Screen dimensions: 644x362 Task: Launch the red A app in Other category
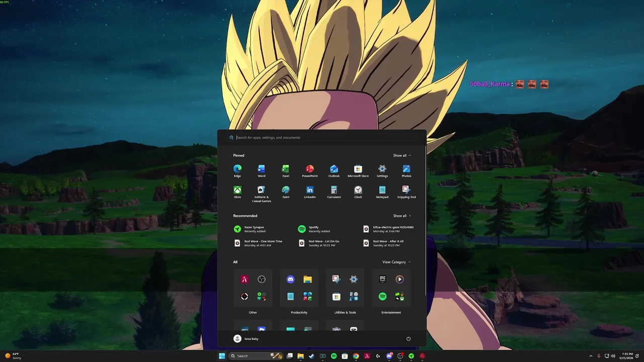(x=245, y=280)
